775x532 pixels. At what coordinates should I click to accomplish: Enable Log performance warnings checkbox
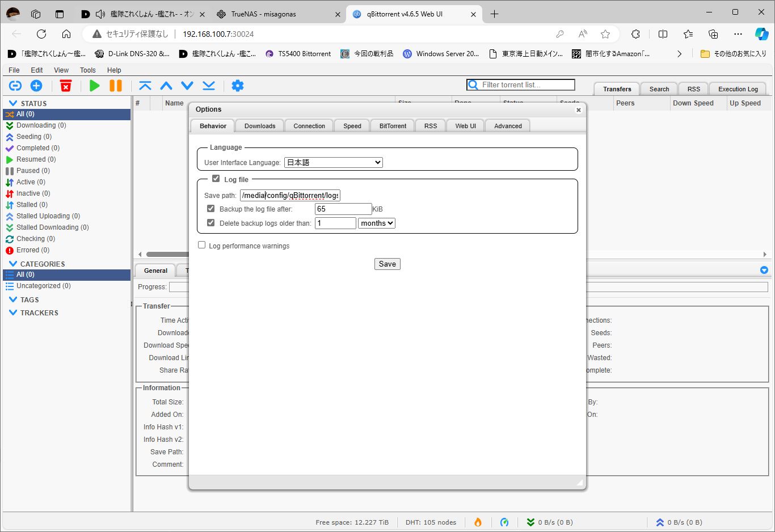click(x=201, y=245)
